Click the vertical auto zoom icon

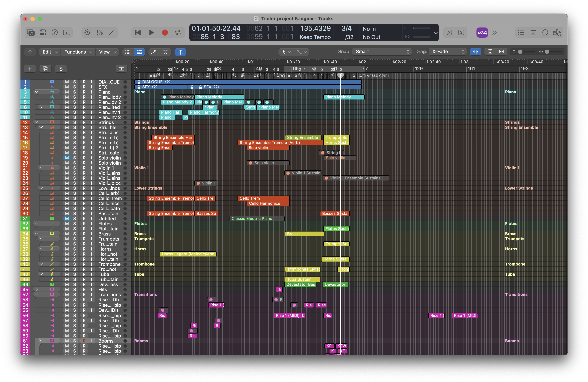[490, 52]
